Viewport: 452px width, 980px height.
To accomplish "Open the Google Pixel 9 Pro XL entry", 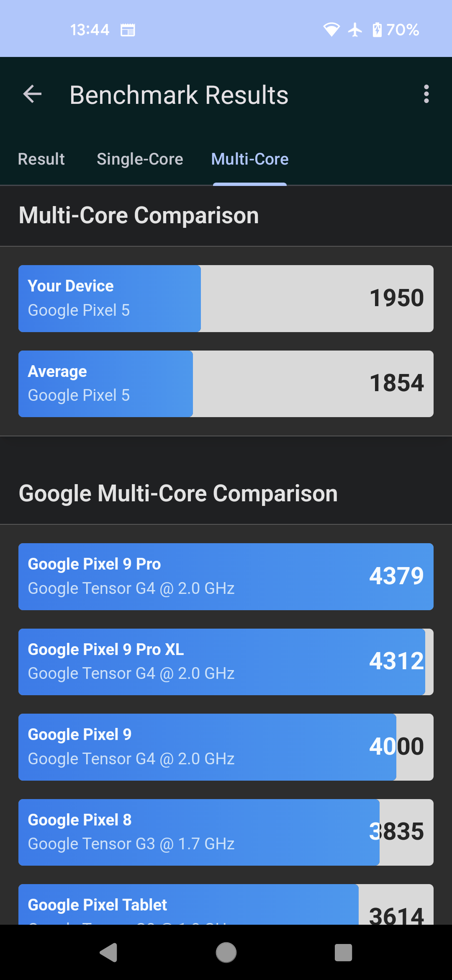I will pyautogui.click(x=226, y=662).
